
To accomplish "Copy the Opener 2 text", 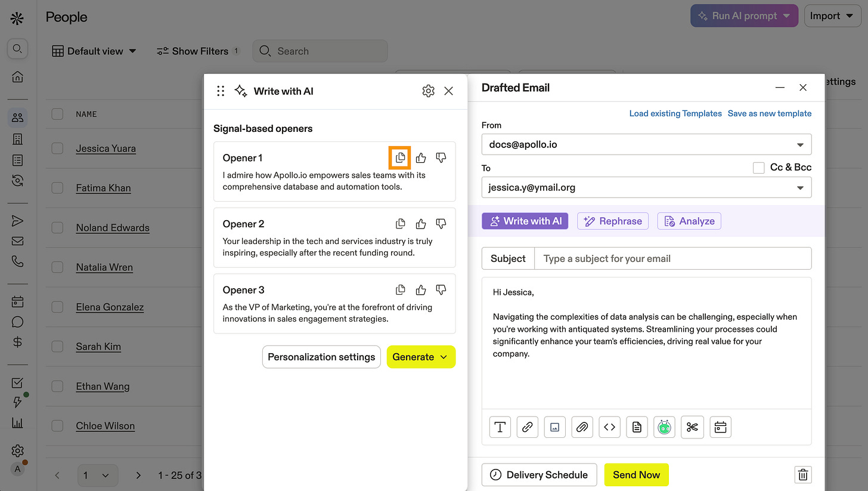I will pos(401,224).
